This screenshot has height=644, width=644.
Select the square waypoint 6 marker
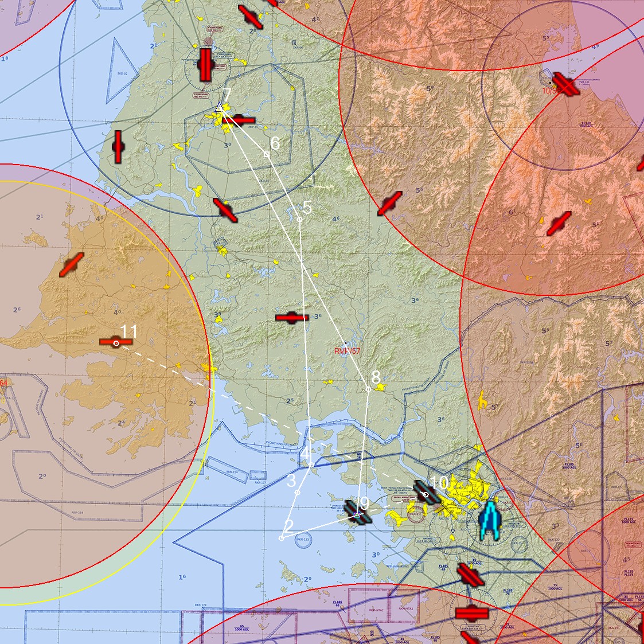coord(266,154)
